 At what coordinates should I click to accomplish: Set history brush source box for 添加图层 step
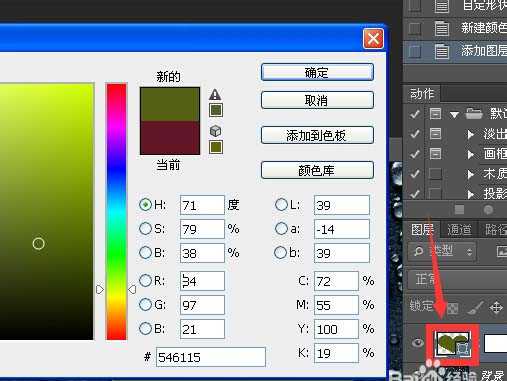[x=415, y=52]
